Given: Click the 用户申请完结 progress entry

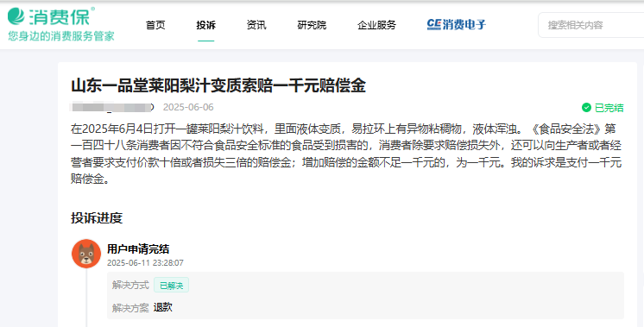Looking at the screenshot, I should pos(138,248).
